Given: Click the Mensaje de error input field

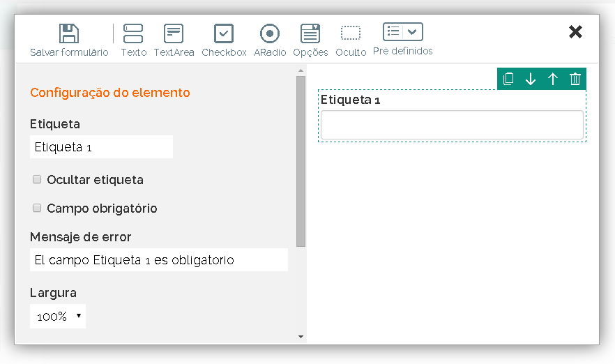Looking at the screenshot, I should pyautogui.click(x=158, y=260).
